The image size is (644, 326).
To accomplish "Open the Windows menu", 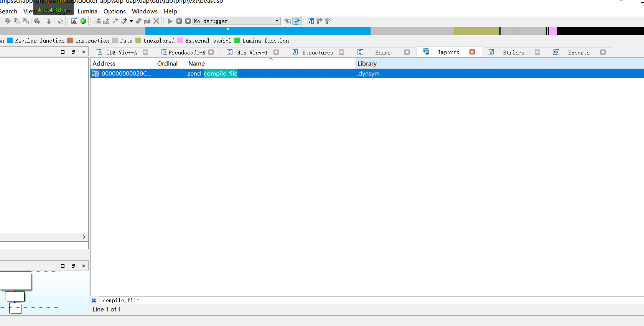I will (x=145, y=12).
